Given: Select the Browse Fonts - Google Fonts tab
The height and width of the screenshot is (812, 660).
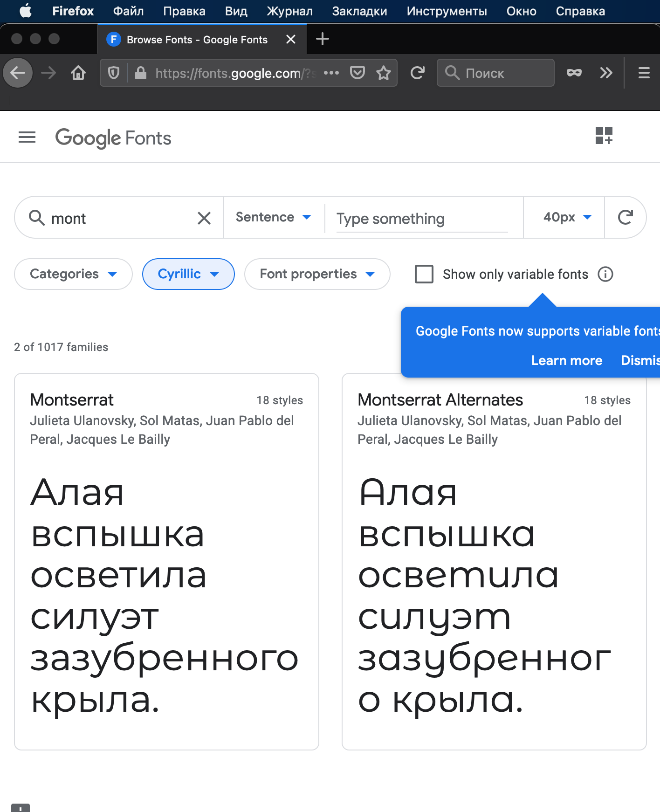Looking at the screenshot, I should pyautogui.click(x=201, y=39).
